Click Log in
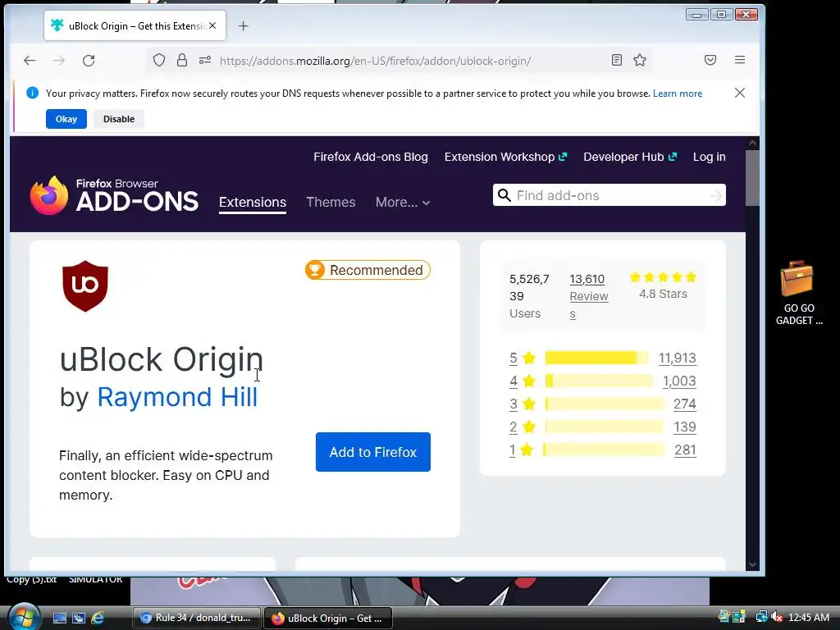The width and height of the screenshot is (840, 630). [x=710, y=157]
